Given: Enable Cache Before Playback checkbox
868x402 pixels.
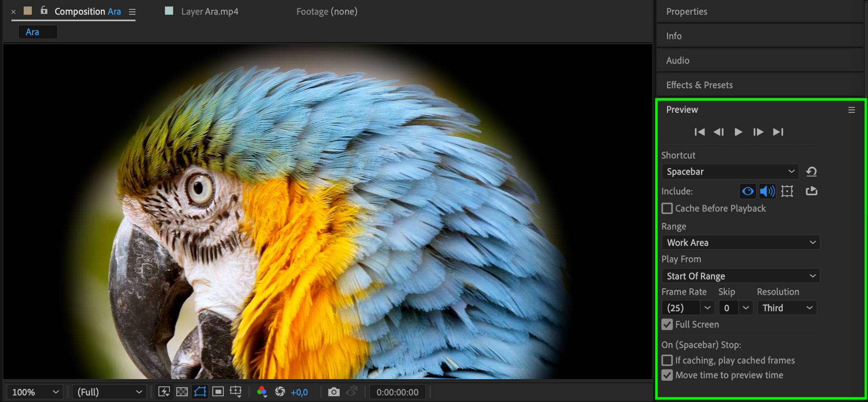Looking at the screenshot, I should pos(667,209).
